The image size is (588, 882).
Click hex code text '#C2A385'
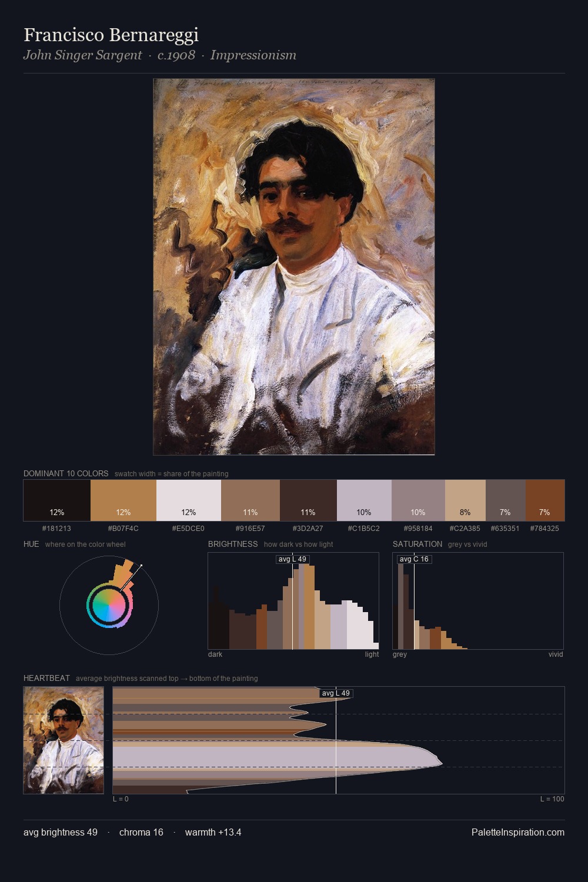[465, 528]
